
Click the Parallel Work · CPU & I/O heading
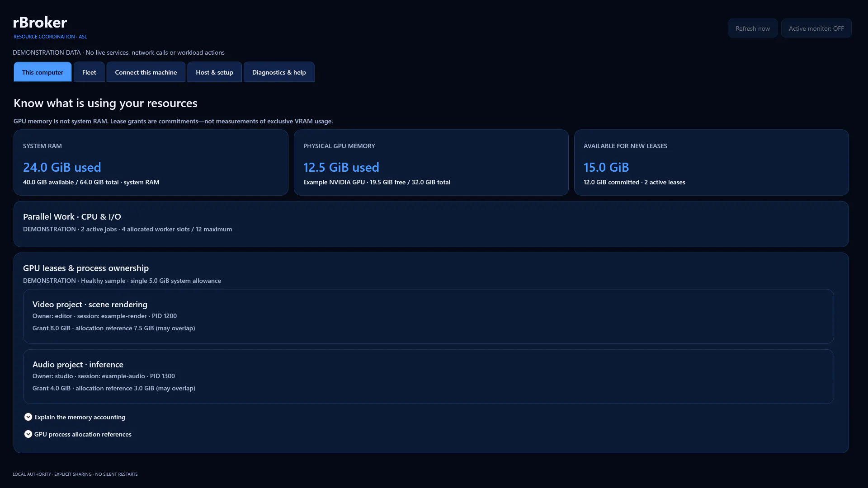(x=72, y=216)
